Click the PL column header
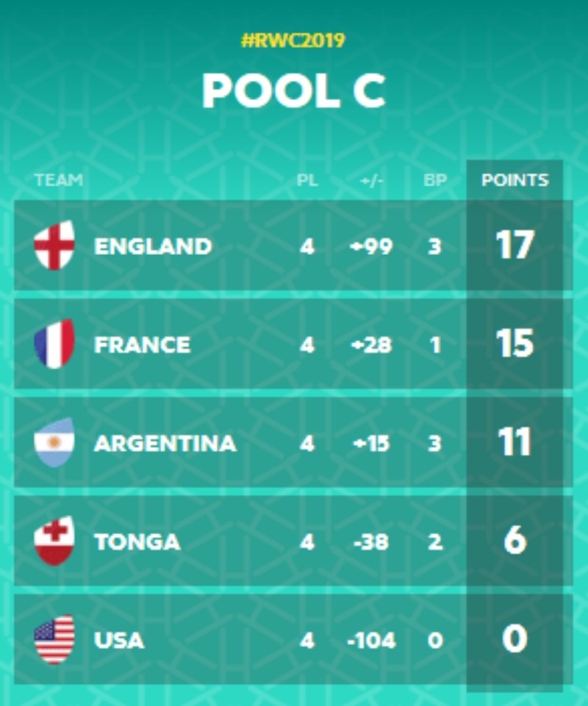This screenshot has width=588, height=706. point(307,180)
